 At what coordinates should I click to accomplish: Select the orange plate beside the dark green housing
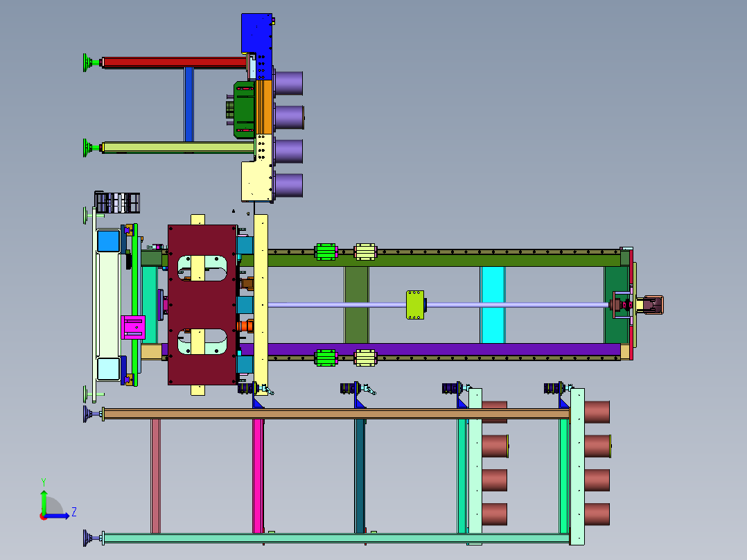click(x=264, y=107)
